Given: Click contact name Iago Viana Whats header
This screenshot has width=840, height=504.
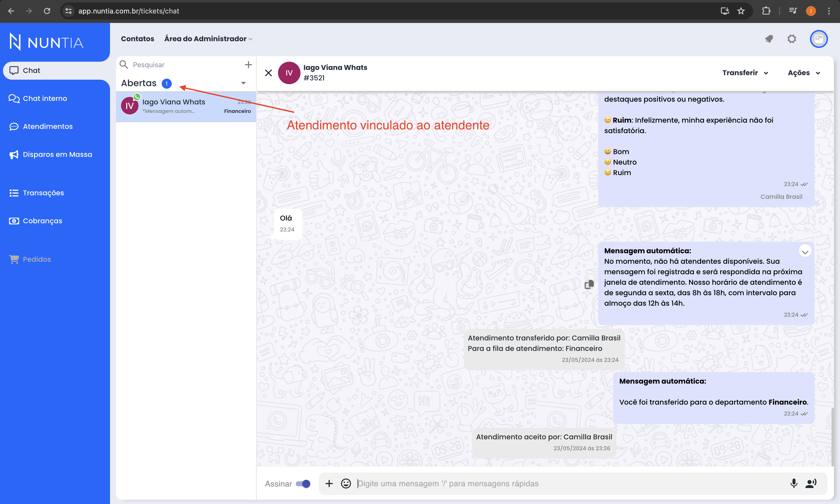Looking at the screenshot, I should (335, 68).
